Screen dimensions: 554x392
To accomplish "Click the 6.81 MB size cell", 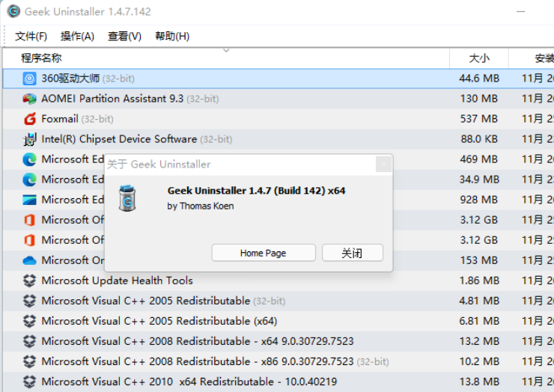I will [x=479, y=321].
